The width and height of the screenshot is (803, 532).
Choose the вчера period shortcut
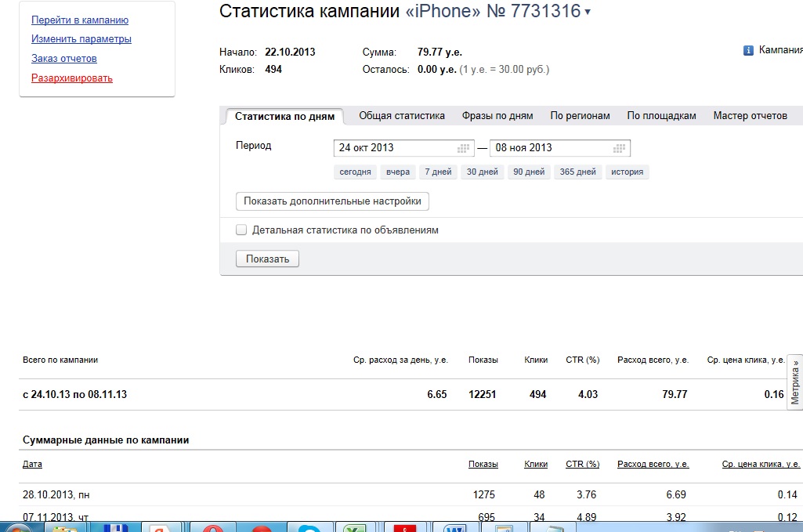pyautogui.click(x=398, y=172)
